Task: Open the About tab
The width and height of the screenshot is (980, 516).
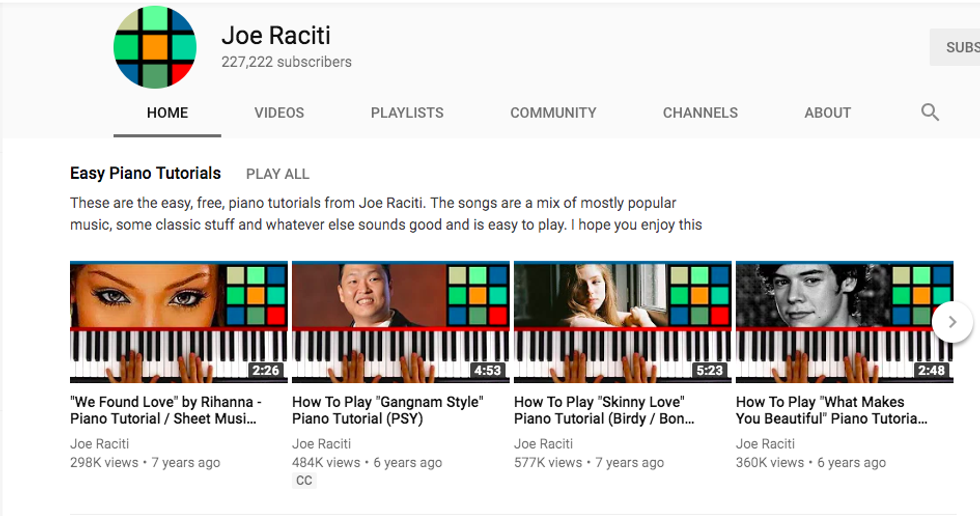Action: click(827, 113)
